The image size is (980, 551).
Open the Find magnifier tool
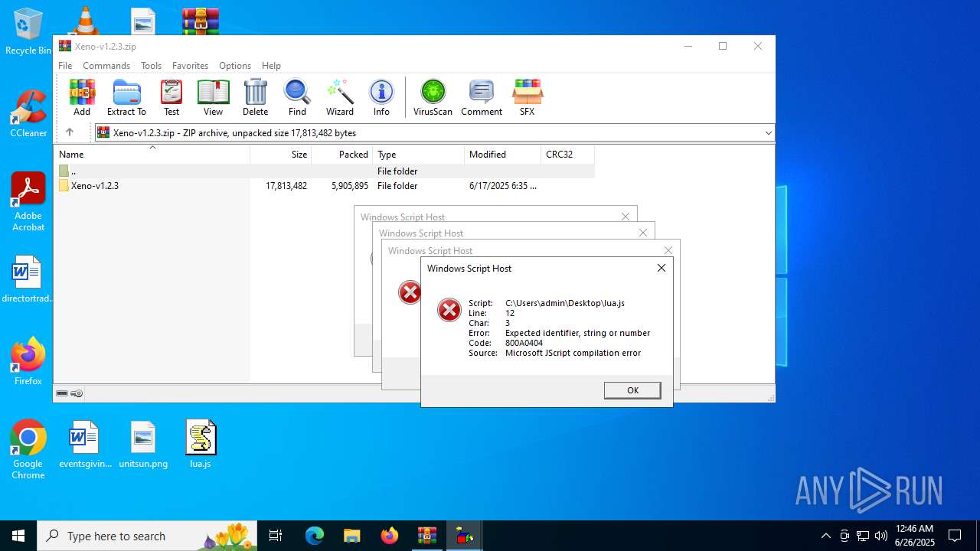point(297,97)
